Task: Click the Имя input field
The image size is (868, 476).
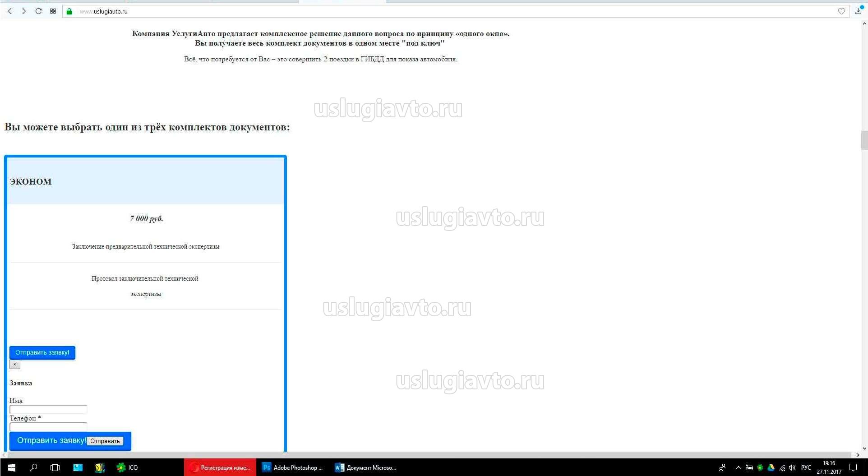Action: (x=48, y=409)
